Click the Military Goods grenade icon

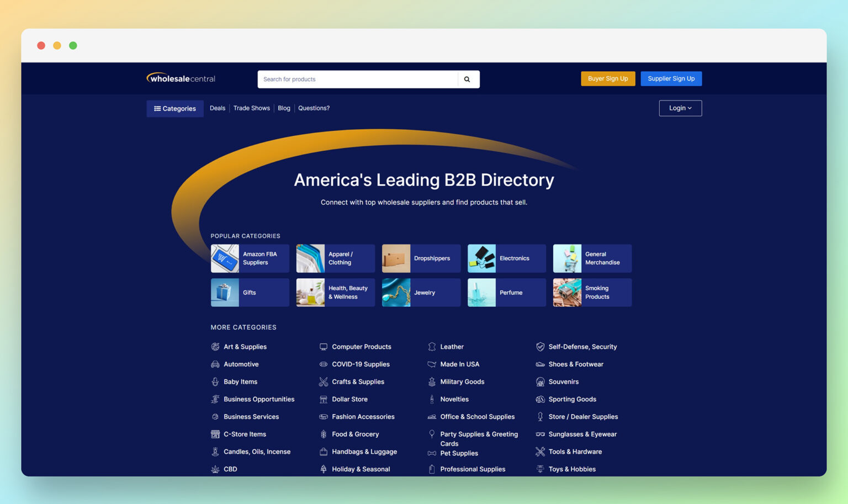pos(432,381)
